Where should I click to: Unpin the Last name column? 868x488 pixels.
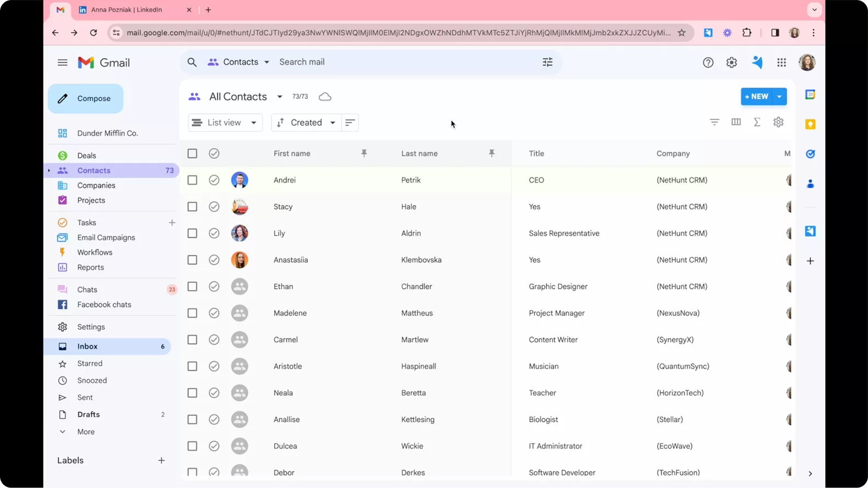[492, 153]
